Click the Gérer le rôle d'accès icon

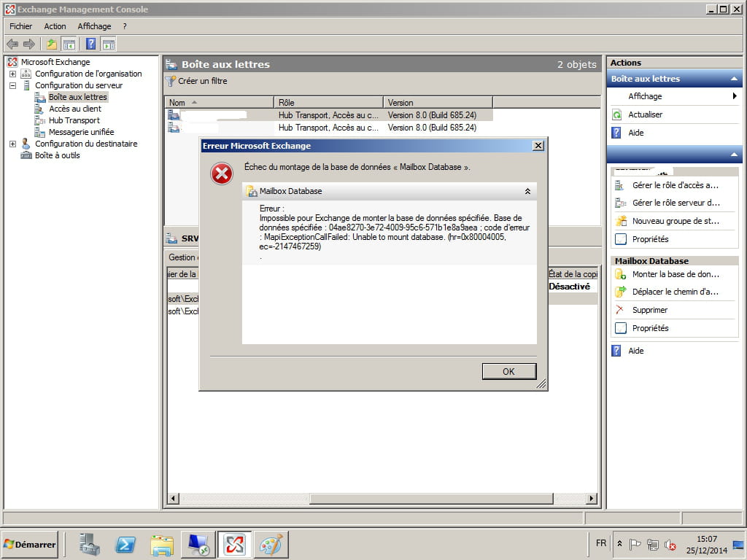pyautogui.click(x=620, y=185)
